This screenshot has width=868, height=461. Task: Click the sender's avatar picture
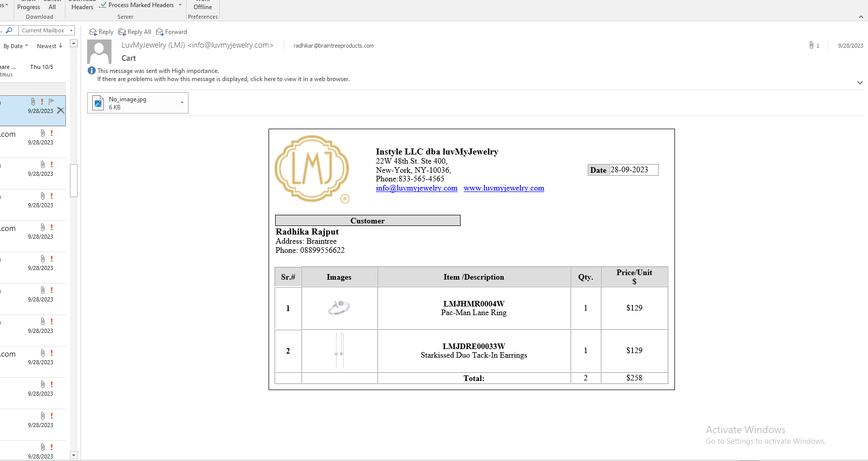(x=99, y=52)
